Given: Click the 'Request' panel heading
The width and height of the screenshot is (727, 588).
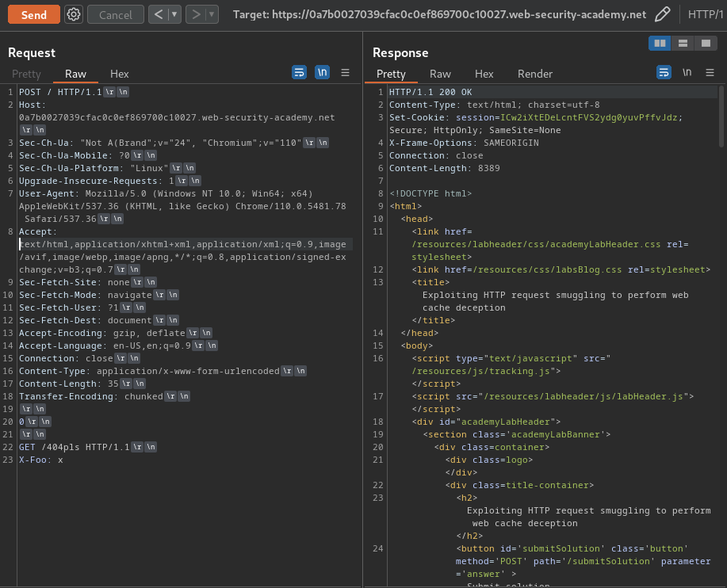Looking at the screenshot, I should pyautogui.click(x=32, y=53).
